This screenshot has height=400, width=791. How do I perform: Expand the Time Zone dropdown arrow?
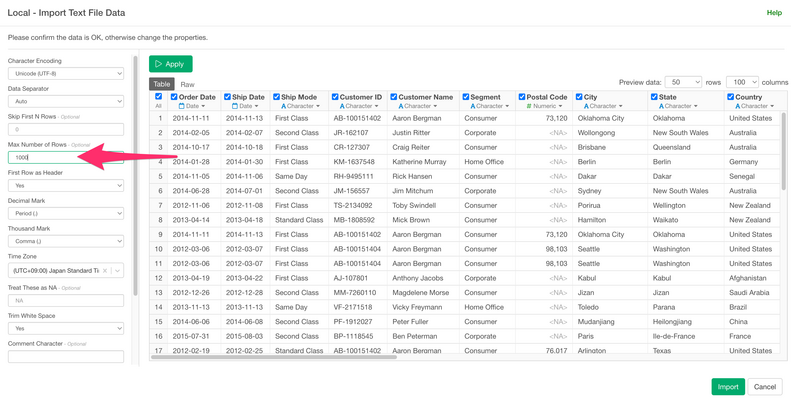pos(118,271)
